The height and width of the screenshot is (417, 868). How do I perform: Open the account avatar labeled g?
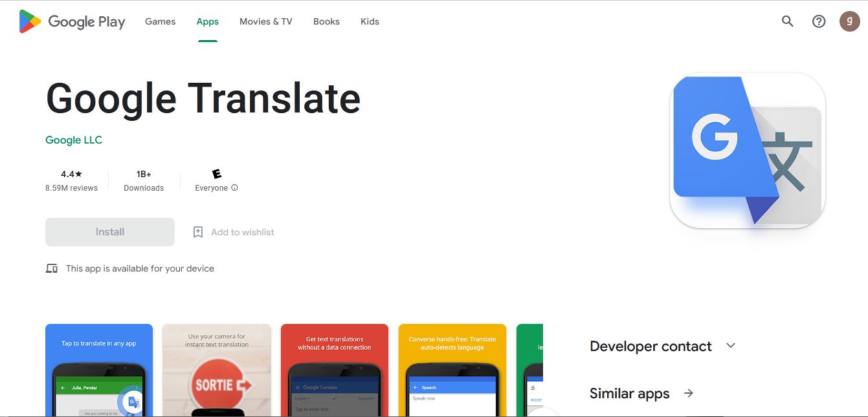(x=850, y=21)
